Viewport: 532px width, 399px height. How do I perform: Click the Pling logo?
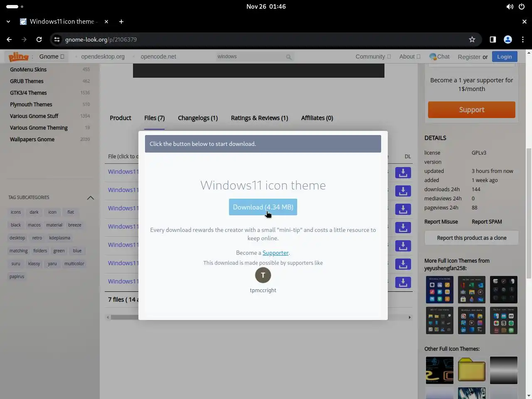coord(19,57)
